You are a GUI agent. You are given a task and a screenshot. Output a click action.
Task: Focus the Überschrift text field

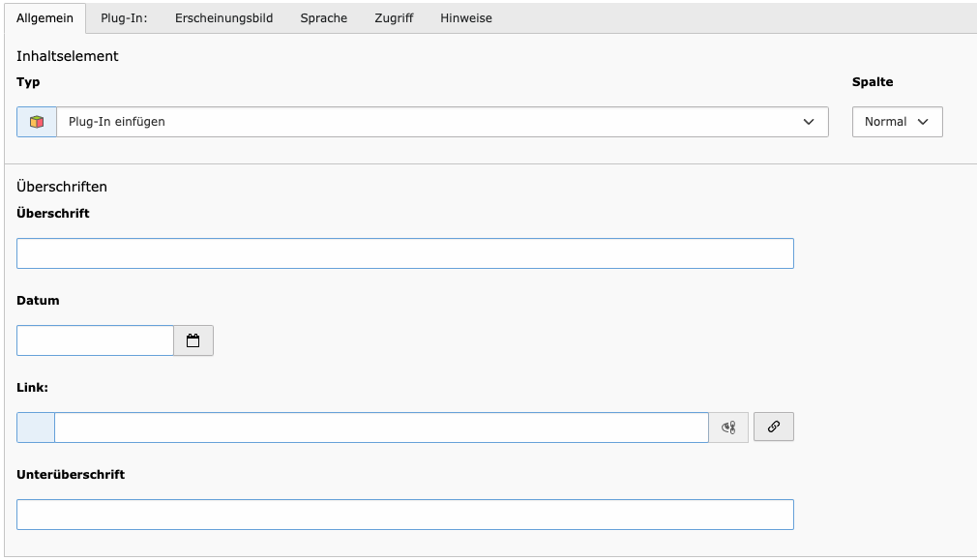coord(404,253)
